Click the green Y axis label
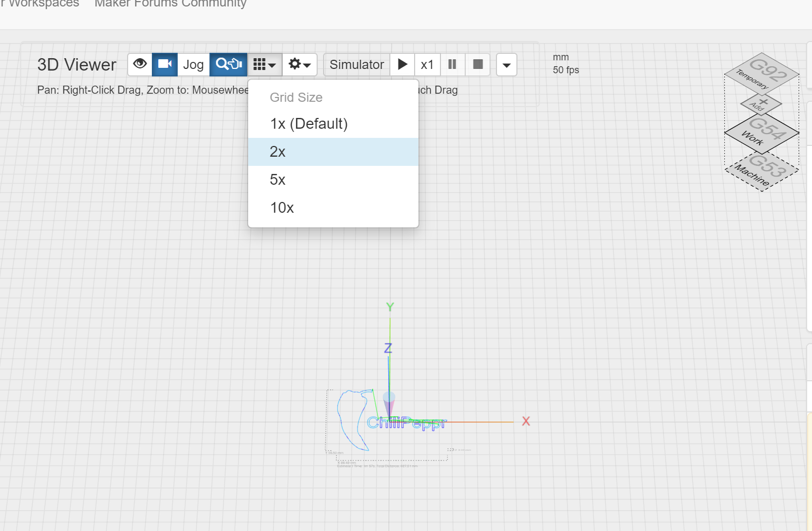 coord(390,306)
